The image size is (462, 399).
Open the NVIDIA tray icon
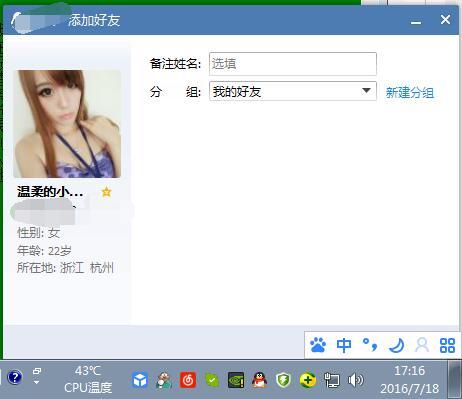click(x=236, y=380)
